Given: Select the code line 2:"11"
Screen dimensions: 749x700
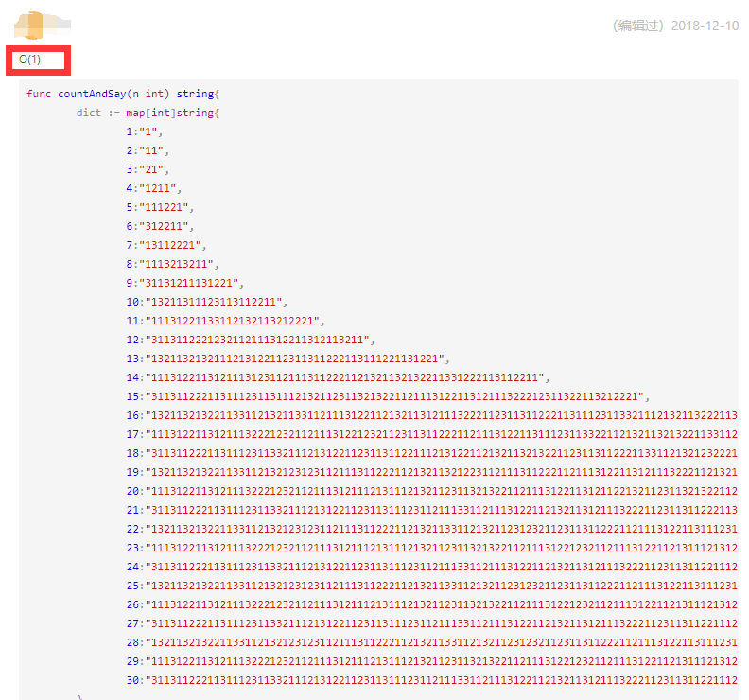Looking at the screenshot, I should [x=148, y=151].
